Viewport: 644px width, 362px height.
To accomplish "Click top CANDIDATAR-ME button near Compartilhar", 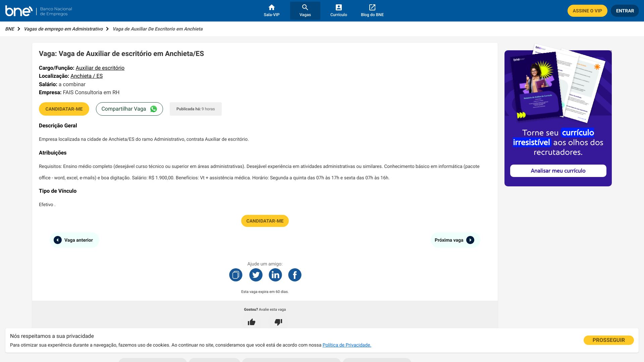I will coord(64,109).
